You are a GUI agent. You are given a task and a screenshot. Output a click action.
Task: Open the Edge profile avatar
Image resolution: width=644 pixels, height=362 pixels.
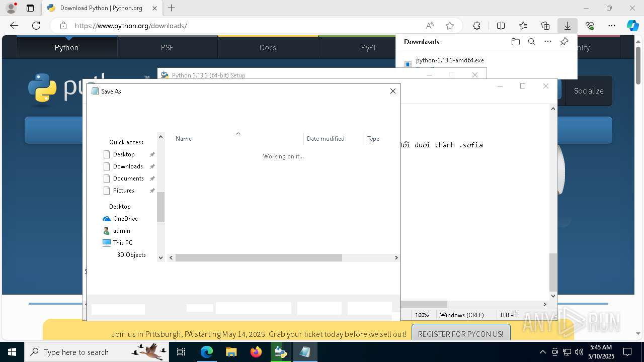tap(11, 8)
